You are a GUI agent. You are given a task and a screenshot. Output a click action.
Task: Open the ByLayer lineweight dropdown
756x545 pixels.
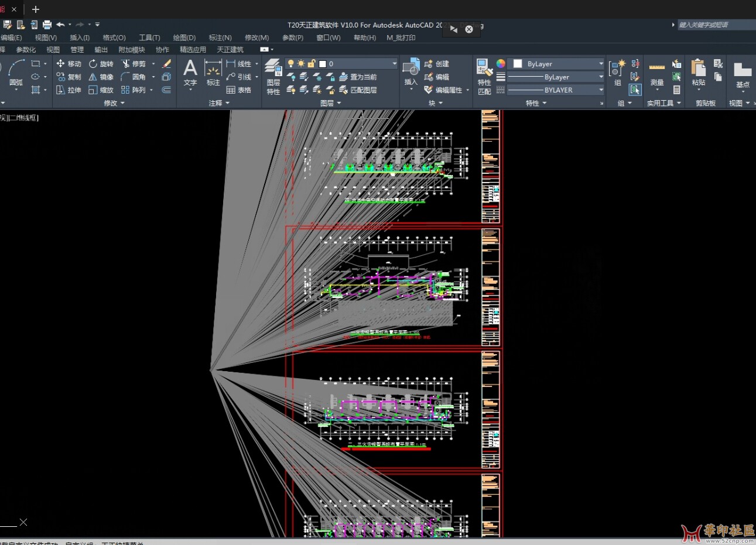point(556,77)
